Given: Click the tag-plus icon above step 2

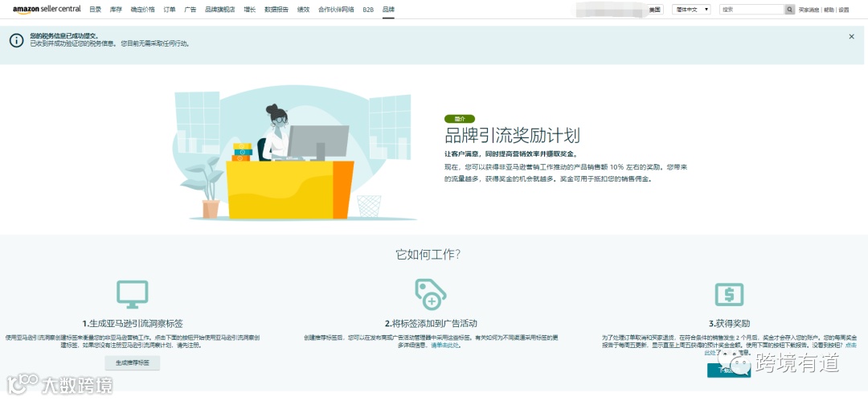Looking at the screenshot, I should 431,293.
